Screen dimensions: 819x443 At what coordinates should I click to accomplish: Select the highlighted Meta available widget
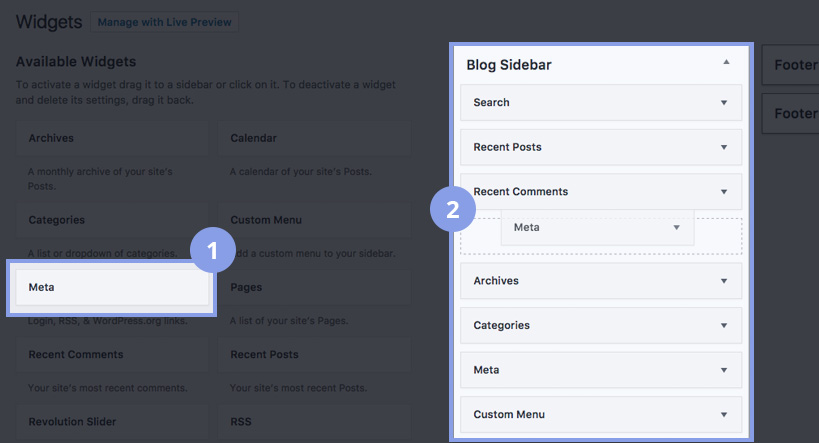coord(112,287)
